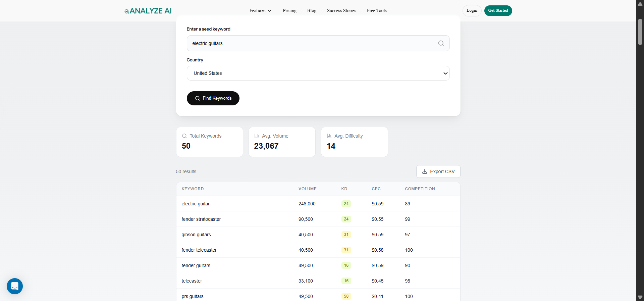Click the Avg. Volume bar chart icon
644x301 pixels.
(257, 136)
